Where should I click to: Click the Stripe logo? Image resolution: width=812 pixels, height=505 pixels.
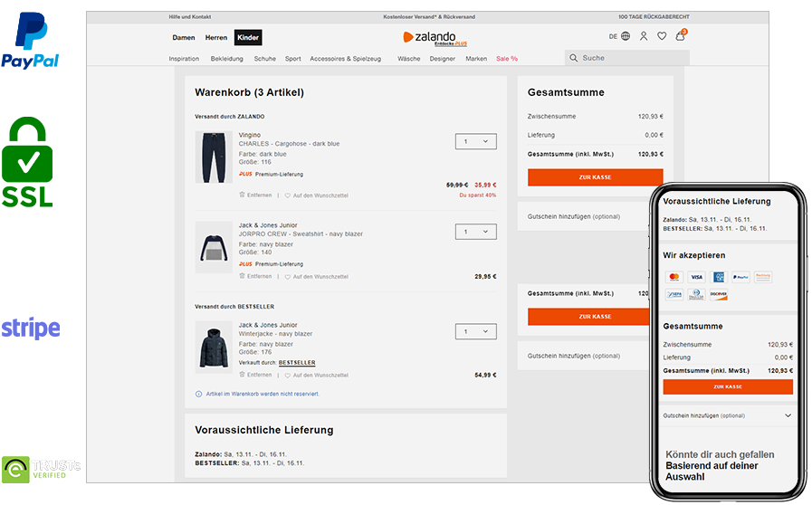(x=31, y=329)
